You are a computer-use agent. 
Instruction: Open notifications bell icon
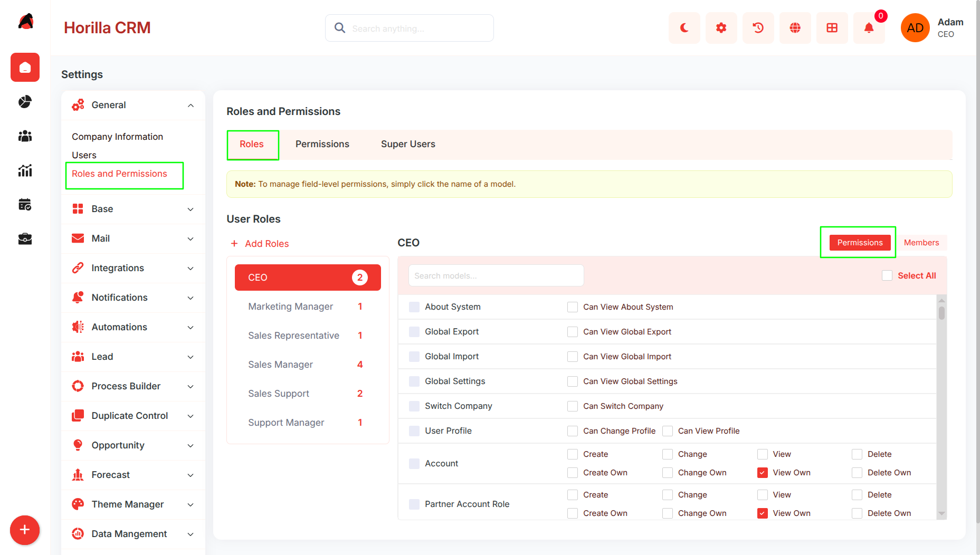pyautogui.click(x=869, y=28)
